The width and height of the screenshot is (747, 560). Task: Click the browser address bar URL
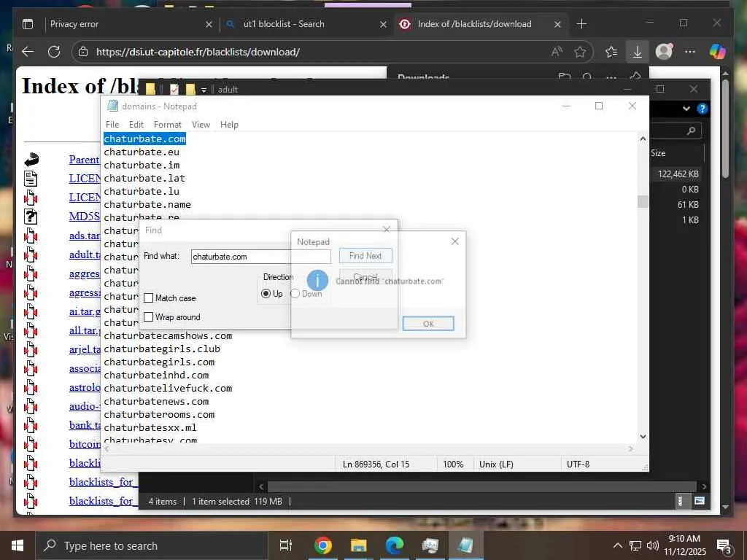point(198,52)
